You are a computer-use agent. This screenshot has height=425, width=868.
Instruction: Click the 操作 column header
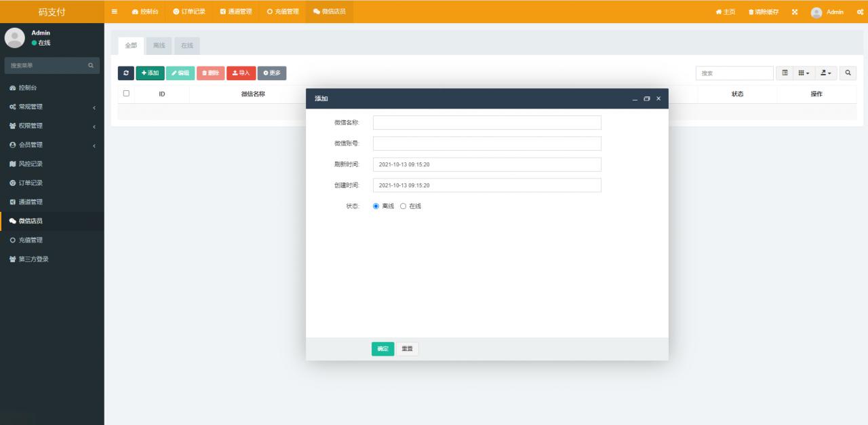coord(816,94)
